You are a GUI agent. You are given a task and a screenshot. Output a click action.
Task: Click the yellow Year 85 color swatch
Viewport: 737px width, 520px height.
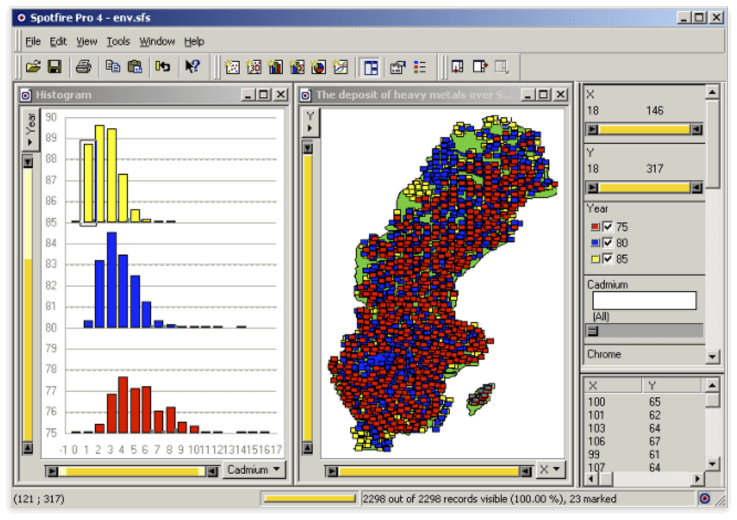595,259
